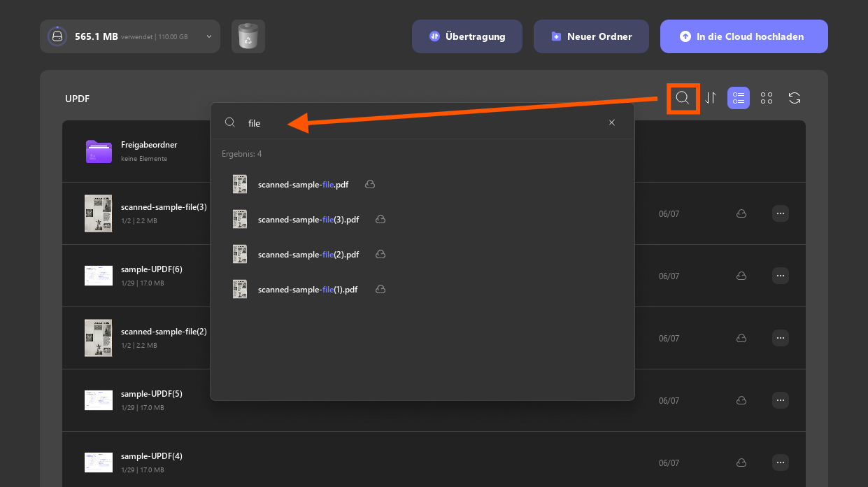Create a Neuer Ordner
Image resolution: width=868 pixels, height=487 pixels.
591,36
